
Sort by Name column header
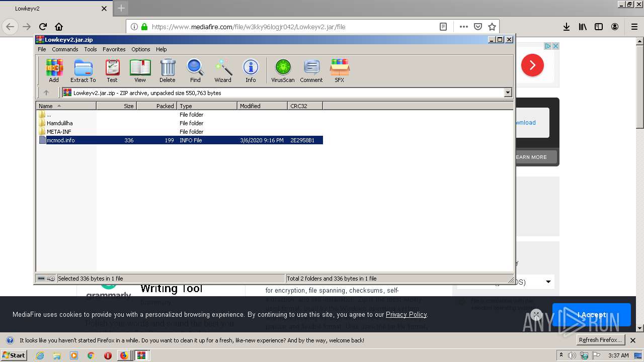[x=66, y=106]
